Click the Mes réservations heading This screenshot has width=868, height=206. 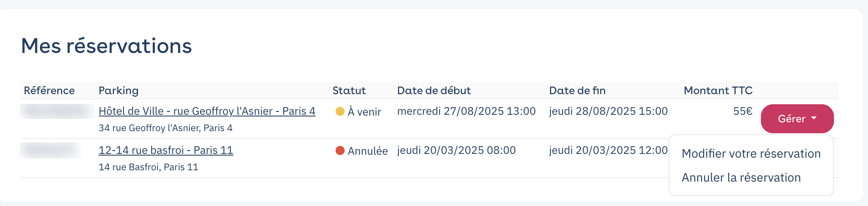click(106, 46)
